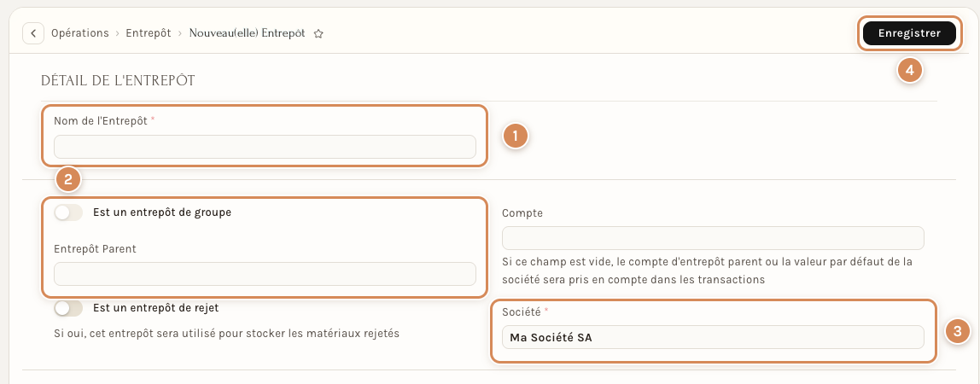Open the Société field showing Ma Société SA
This screenshot has width=980, height=384.
(x=713, y=337)
